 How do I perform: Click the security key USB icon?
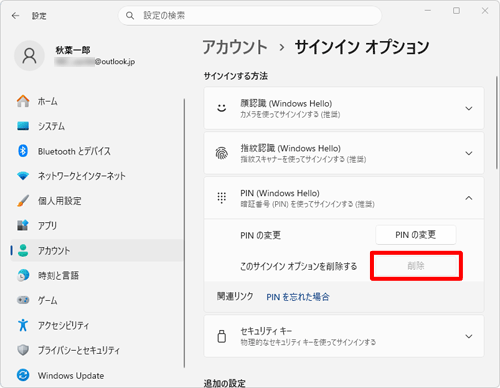(x=222, y=336)
